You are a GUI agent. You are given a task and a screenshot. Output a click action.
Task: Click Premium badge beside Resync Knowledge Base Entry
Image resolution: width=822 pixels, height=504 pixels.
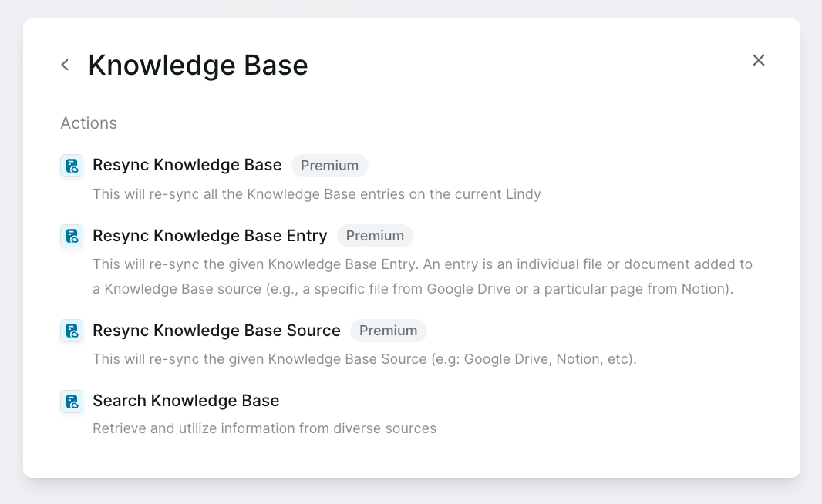click(375, 236)
